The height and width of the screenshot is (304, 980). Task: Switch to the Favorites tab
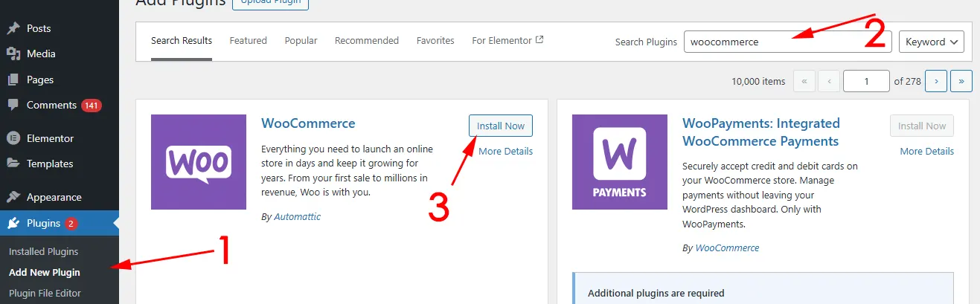point(435,41)
